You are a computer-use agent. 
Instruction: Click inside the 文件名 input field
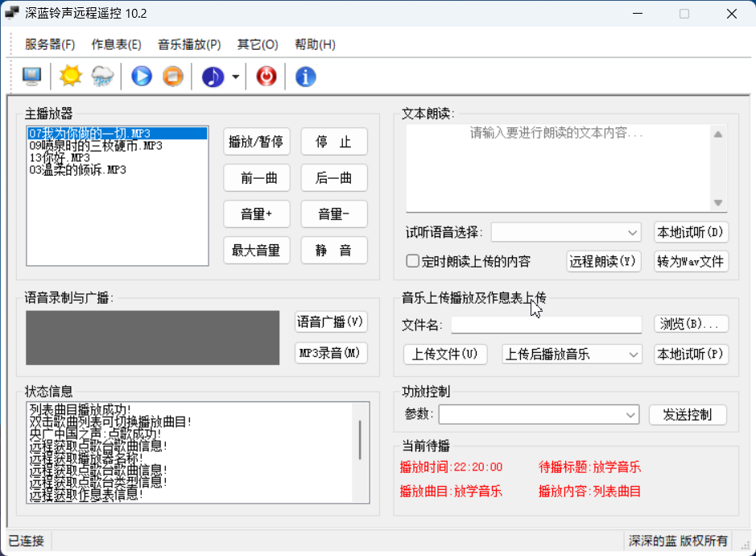coord(546,325)
